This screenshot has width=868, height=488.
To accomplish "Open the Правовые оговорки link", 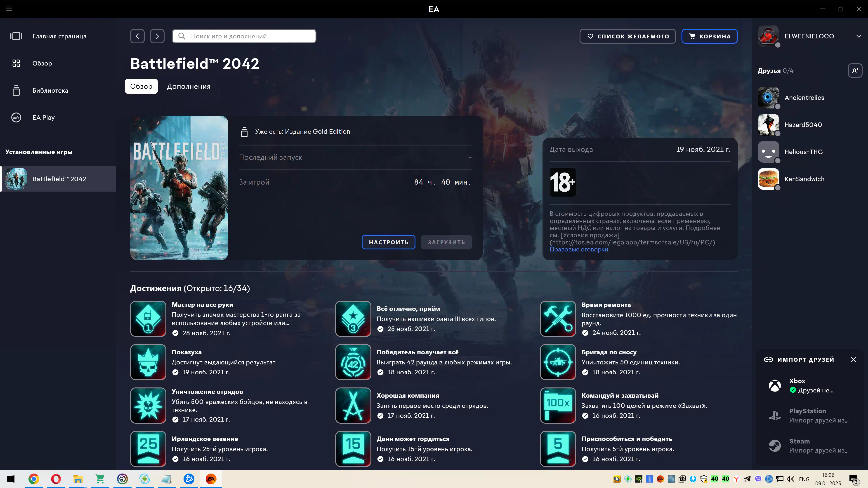I will (x=579, y=249).
